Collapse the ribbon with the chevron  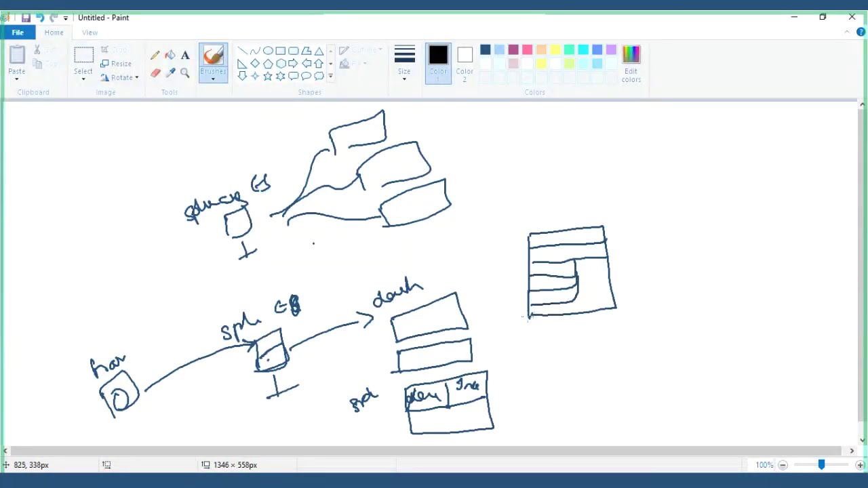[x=847, y=32]
